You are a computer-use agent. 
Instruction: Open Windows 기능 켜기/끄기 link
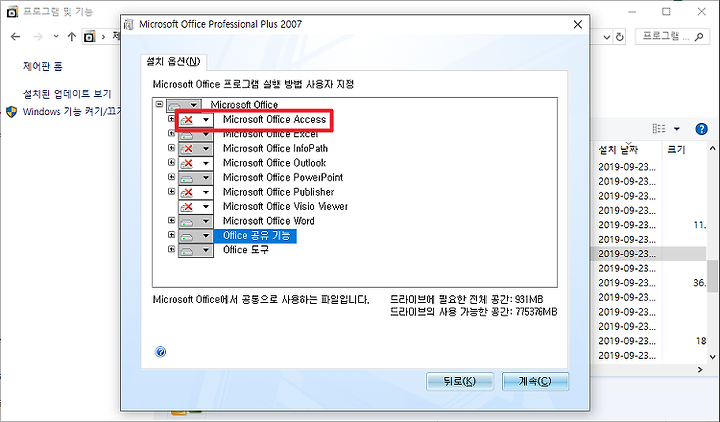[72, 112]
